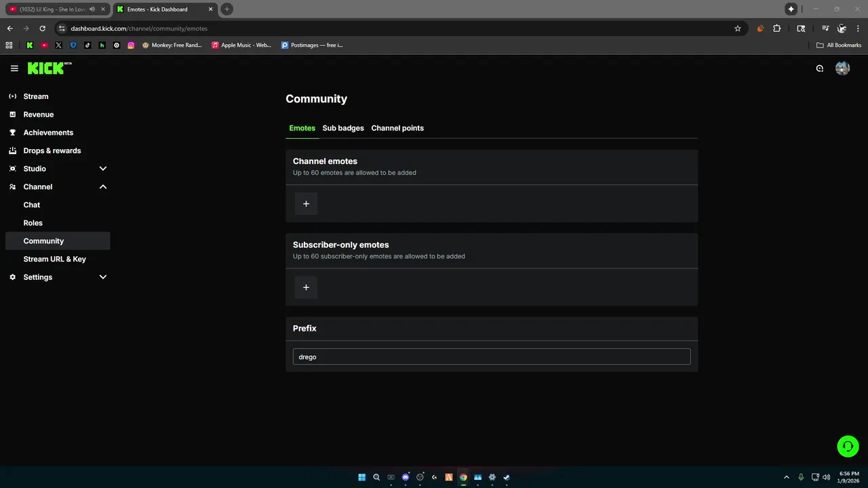Screen dimensions: 868x488
Task: Open the Windows Start menu
Action: coord(361,477)
